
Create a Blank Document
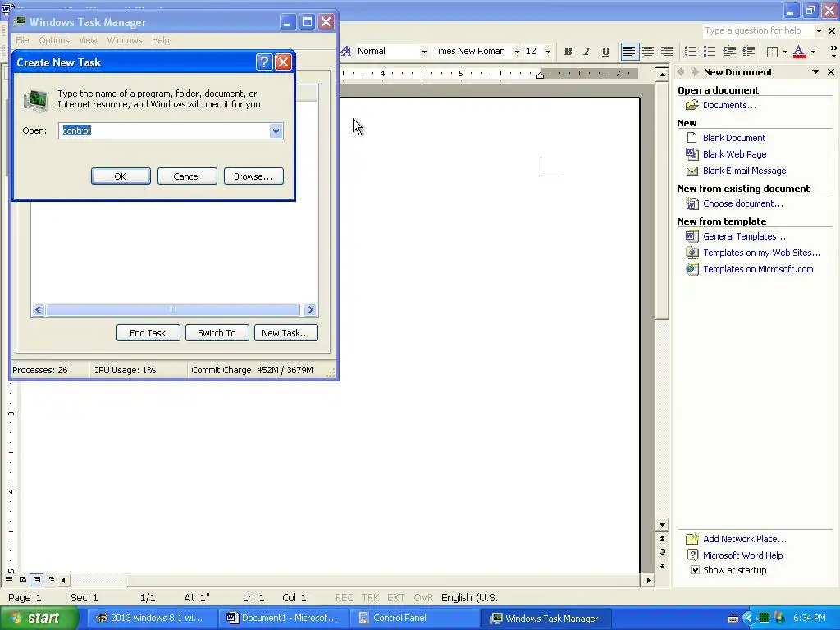(x=734, y=138)
